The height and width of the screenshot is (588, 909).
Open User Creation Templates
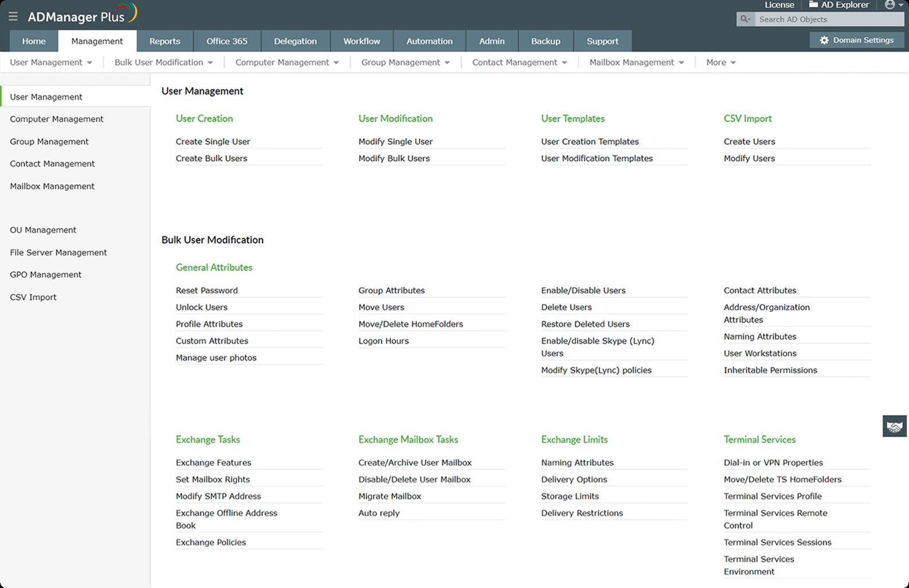590,142
